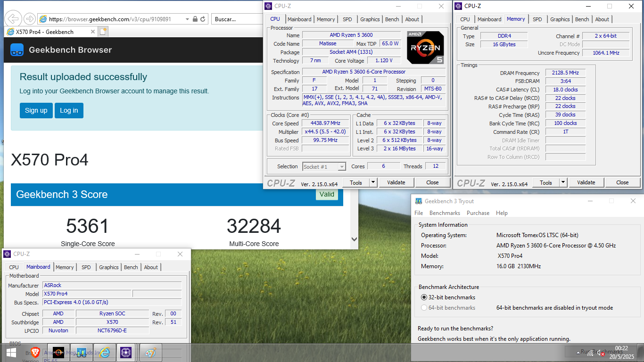The width and height of the screenshot is (644, 362).
Task: Click Tools button in the Memory CPU-Z window
Action: [x=546, y=182]
